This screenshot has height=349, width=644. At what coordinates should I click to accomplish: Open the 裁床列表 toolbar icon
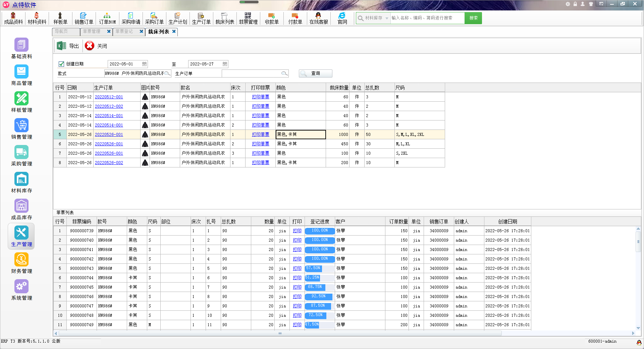(224, 16)
